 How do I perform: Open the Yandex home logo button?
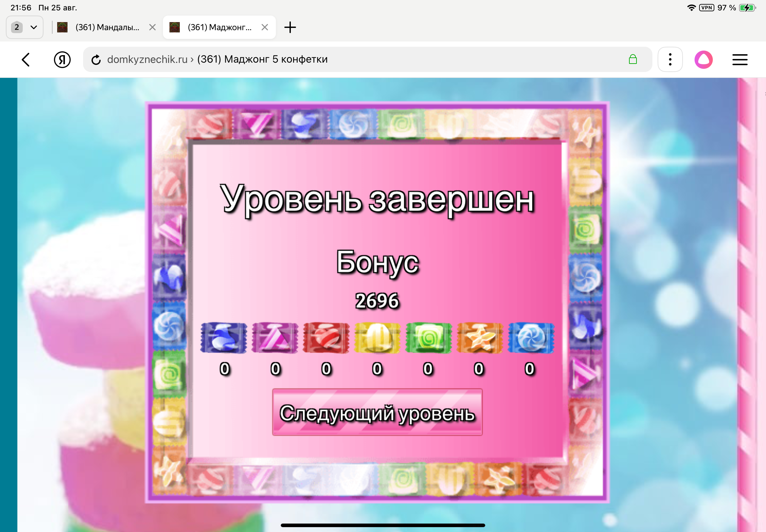click(x=62, y=60)
